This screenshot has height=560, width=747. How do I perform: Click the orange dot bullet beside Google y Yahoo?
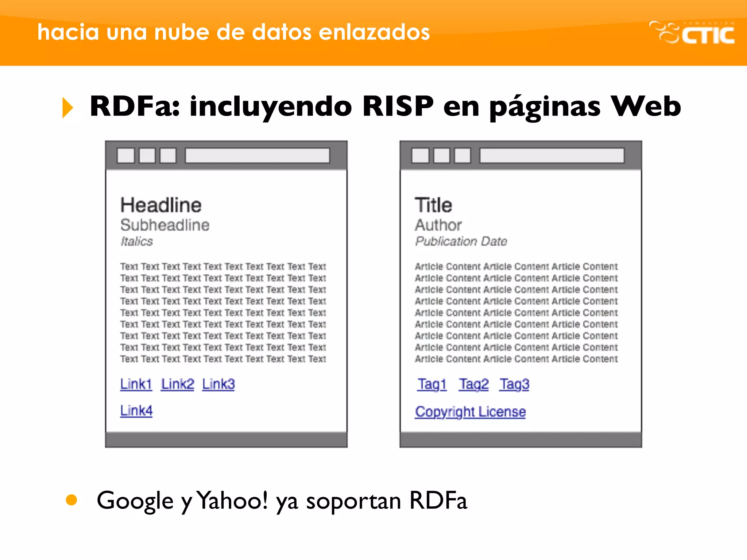(71, 500)
